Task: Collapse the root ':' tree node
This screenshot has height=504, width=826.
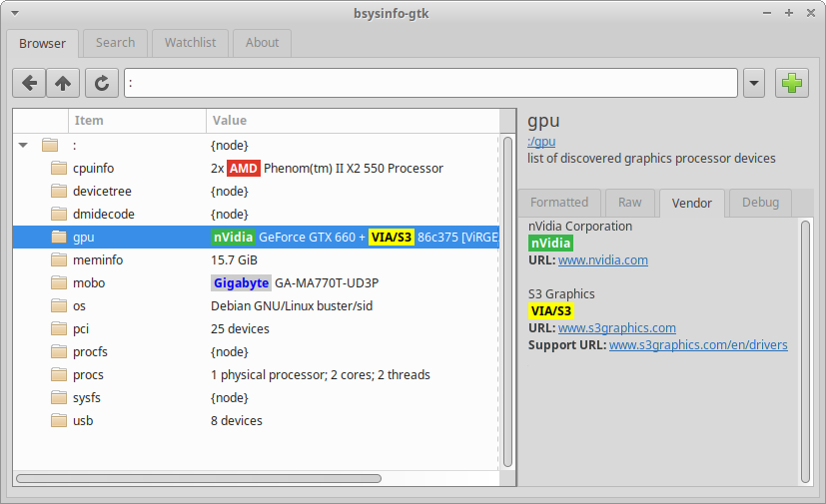Action: pos(23,145)
